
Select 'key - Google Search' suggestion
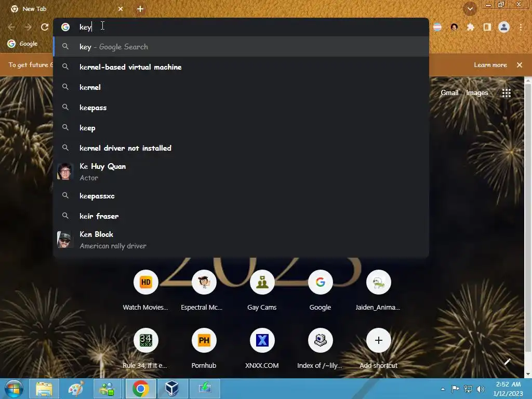coord(241,47)
